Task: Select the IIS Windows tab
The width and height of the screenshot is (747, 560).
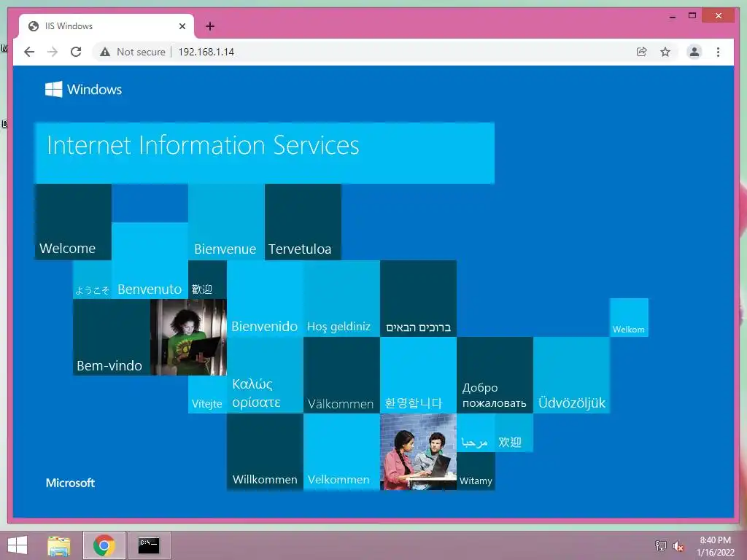Action: [107, 26]
